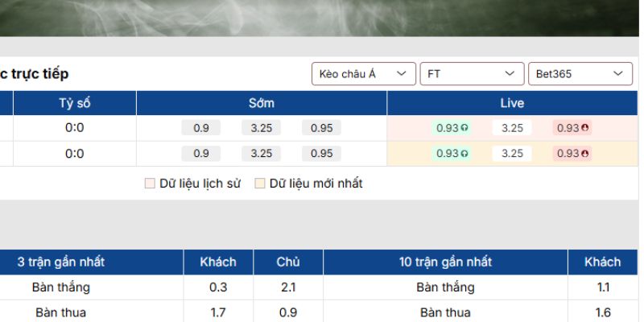The height and width of the screenshot is (322, 644).
Task: Click the Dữ liệu mới nhất legend swatch
Action: coord(259,184)
